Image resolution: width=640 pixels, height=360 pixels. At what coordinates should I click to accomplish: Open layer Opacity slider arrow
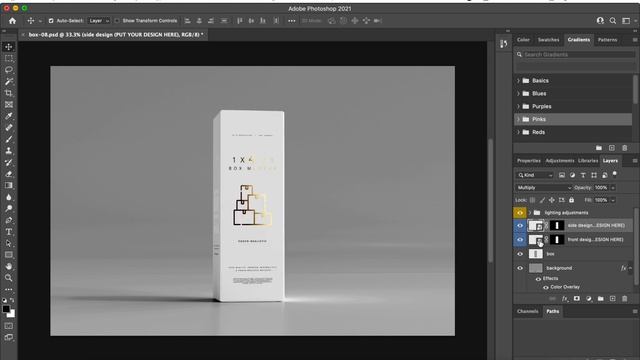pyautogui.click(x=613, y=188)
